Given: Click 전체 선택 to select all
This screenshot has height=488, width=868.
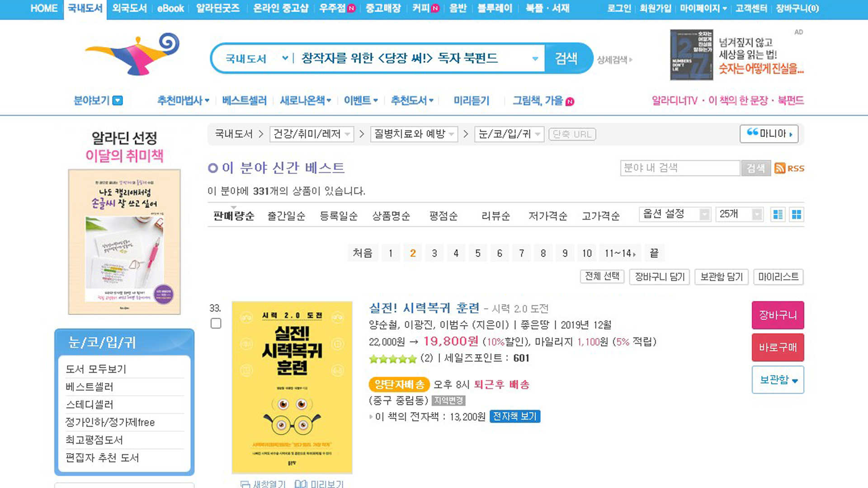Looking at the screenshot, I should [602, 277].
